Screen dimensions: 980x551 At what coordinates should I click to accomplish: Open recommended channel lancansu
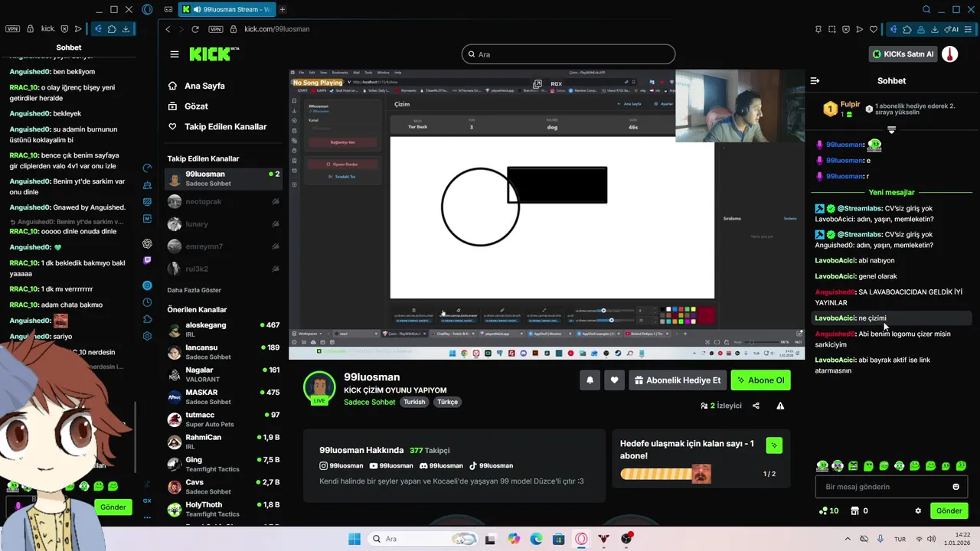tap(223, 351)
